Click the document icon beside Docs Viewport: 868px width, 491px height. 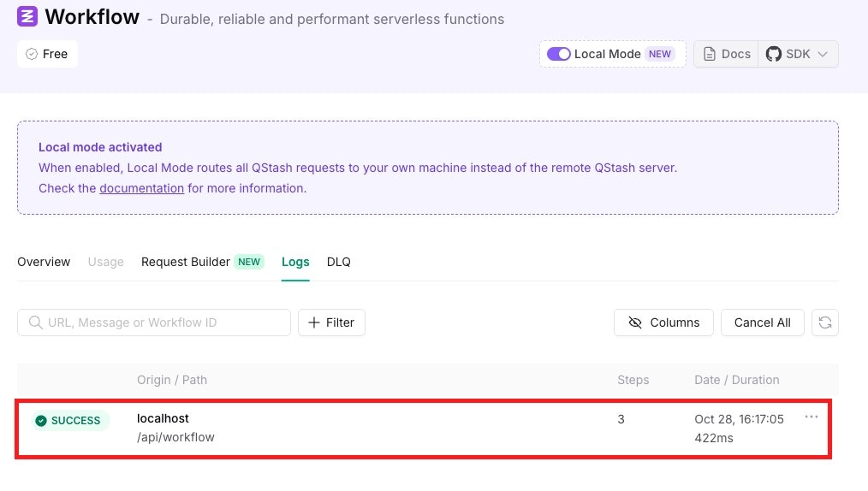pyautogui.click(x=709, y=54)
